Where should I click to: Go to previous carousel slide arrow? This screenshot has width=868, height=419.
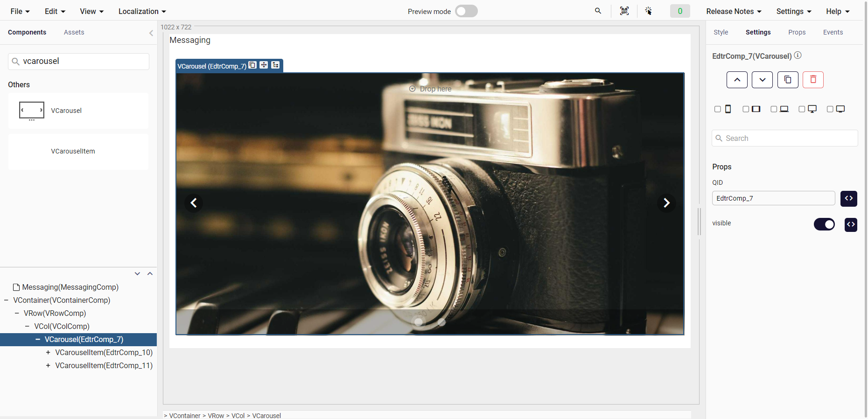194,203
